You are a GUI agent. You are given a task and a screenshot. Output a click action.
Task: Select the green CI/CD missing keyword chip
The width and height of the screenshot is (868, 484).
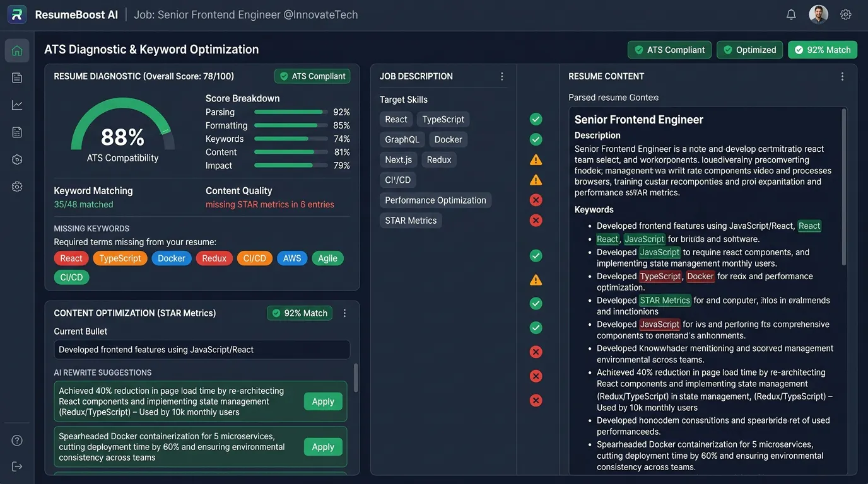click(72, 277)
